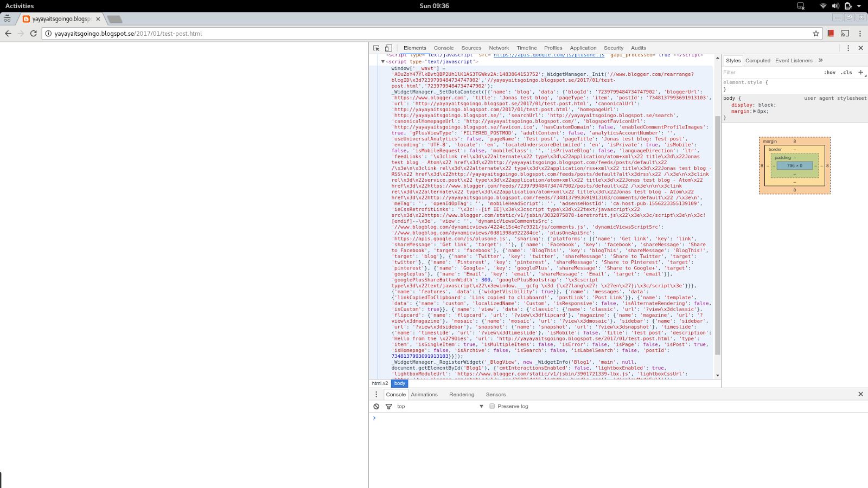The width and height of the screenshot is (868, 488).
Task: Close the console drawer
Action: click(860, 394)
